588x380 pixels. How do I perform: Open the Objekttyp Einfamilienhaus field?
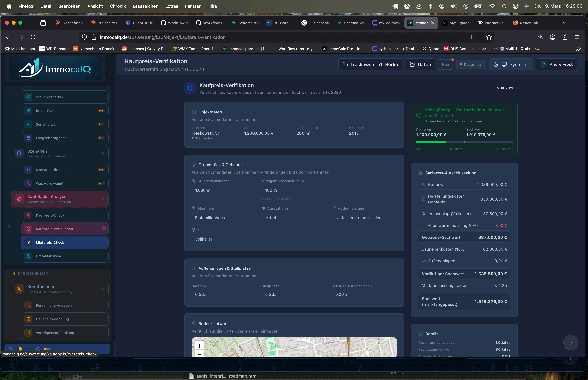(224, 218)
